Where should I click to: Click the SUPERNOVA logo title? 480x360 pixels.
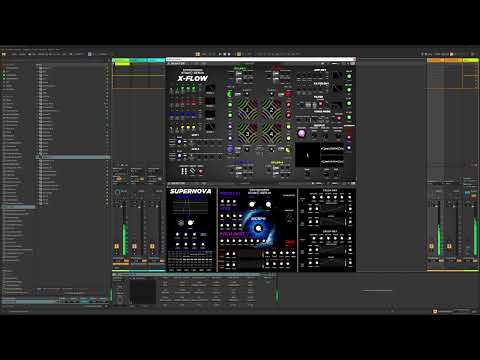191,191
